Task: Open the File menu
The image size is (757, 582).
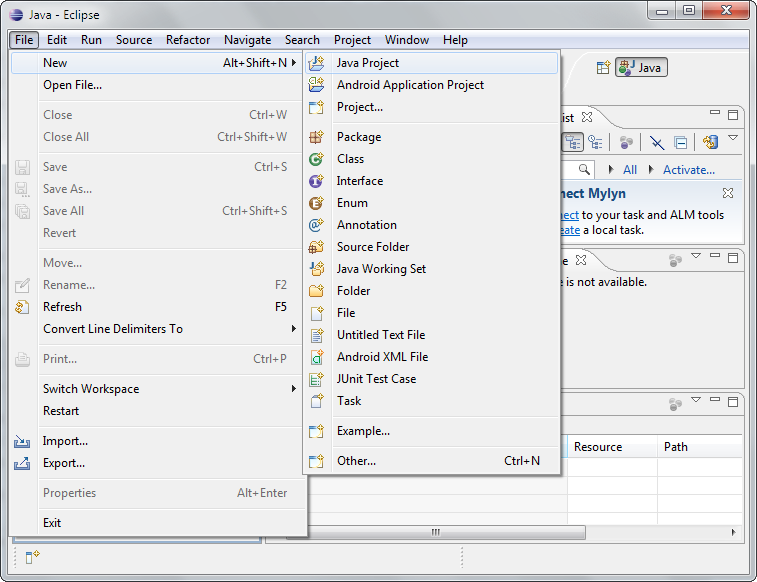Action: [24, 40]
